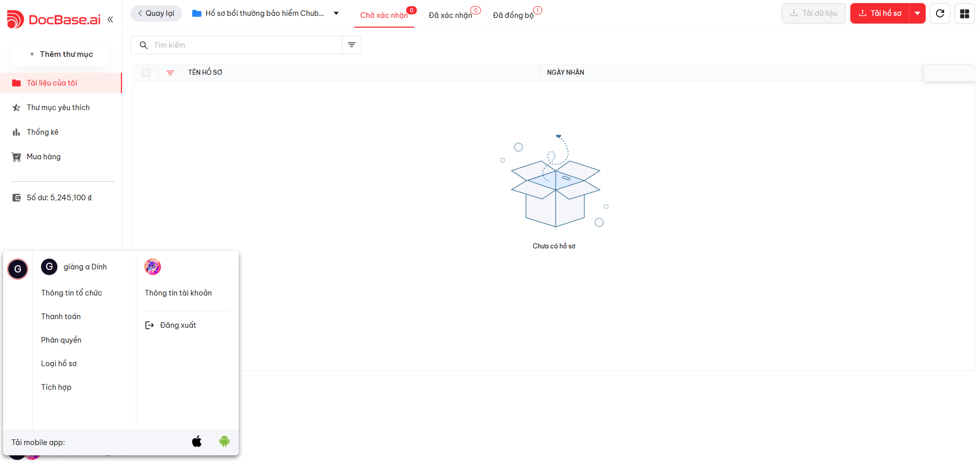Click Thêm thư mục button
Screen dimensions: 980x463
point(61,54)
